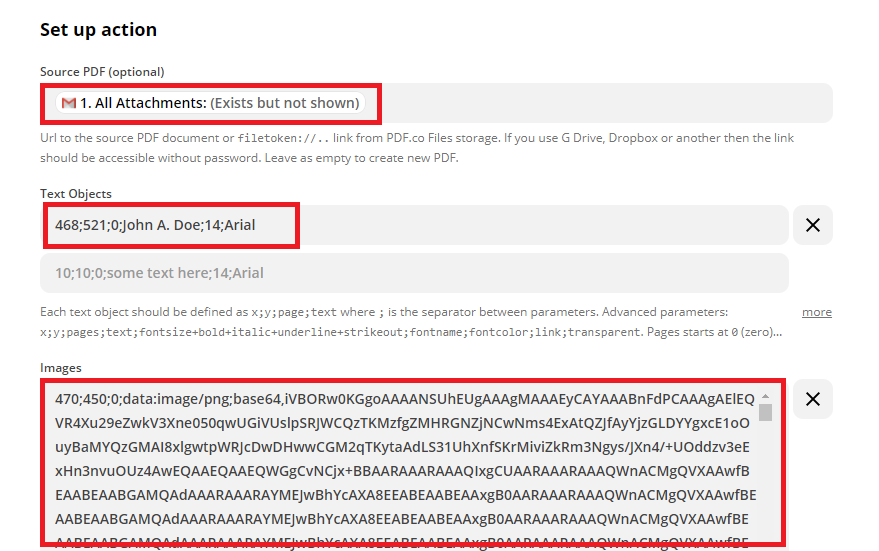Click the Images box scrollbar thumb

765,413
